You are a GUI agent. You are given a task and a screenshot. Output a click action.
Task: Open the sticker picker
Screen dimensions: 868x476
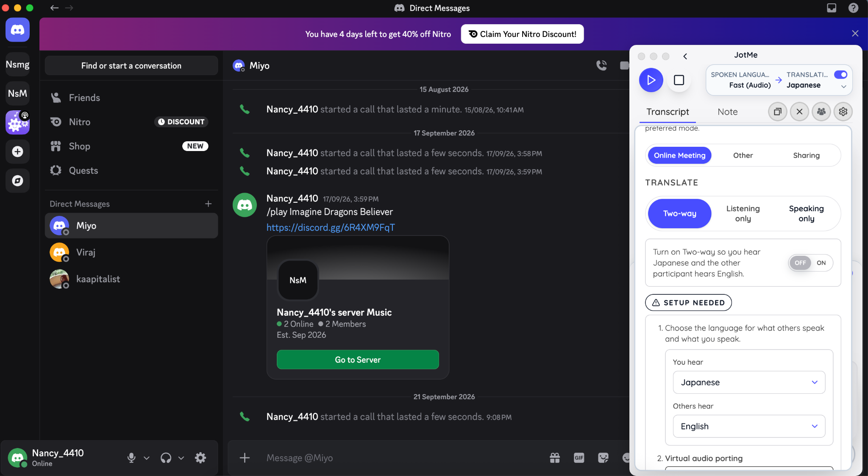pos(603,458)
